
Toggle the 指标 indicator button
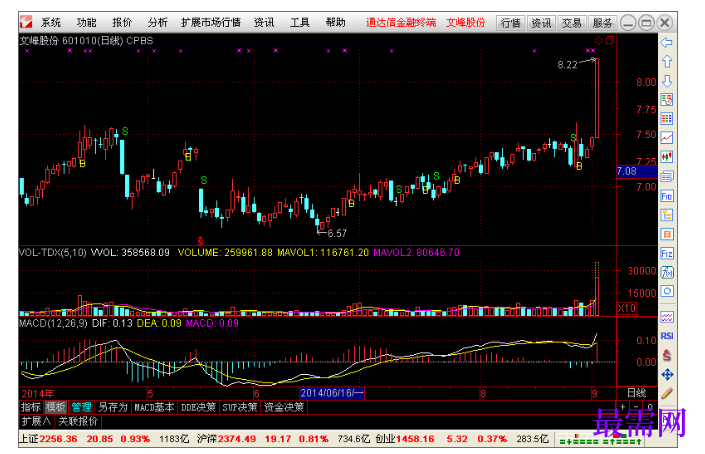(31, 407)
